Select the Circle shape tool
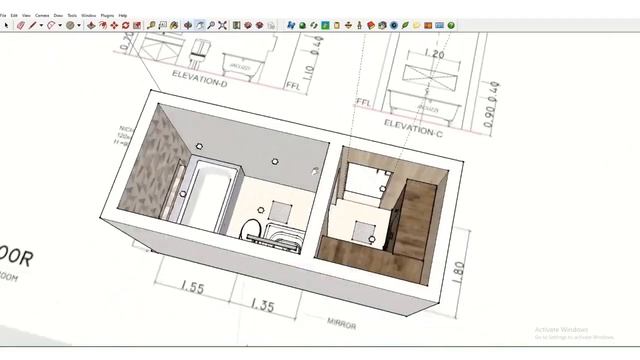The image size is (640, 360). click(x=70, y=25)
